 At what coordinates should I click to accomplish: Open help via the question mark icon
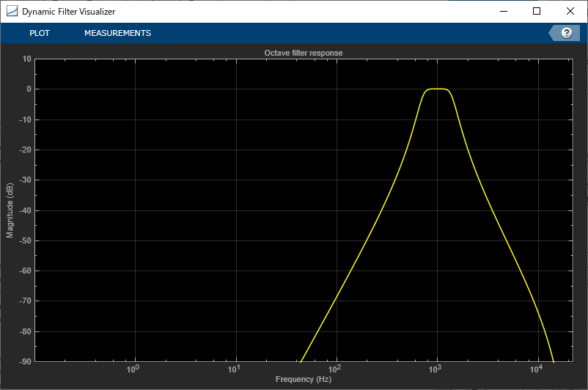tap(566, 33)
